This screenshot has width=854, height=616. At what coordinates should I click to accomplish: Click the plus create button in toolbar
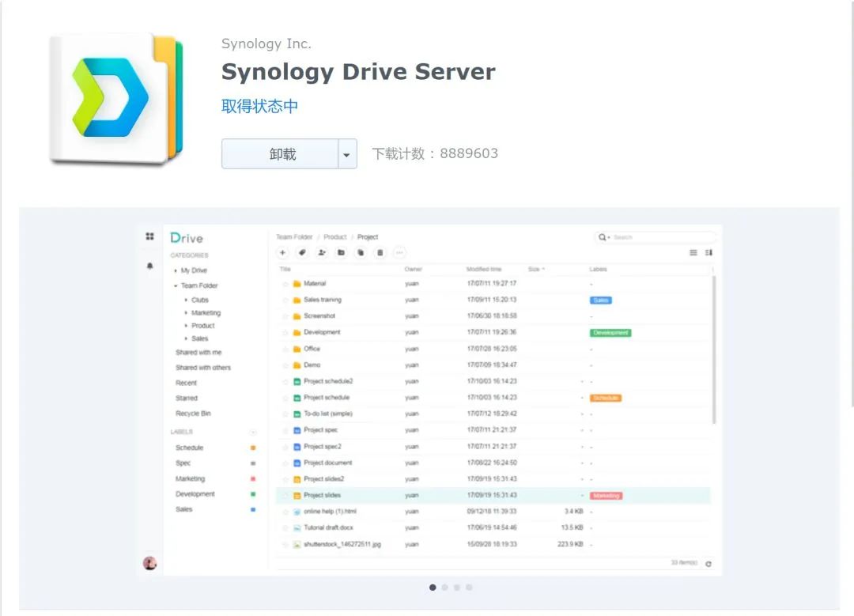click(282, 253)
